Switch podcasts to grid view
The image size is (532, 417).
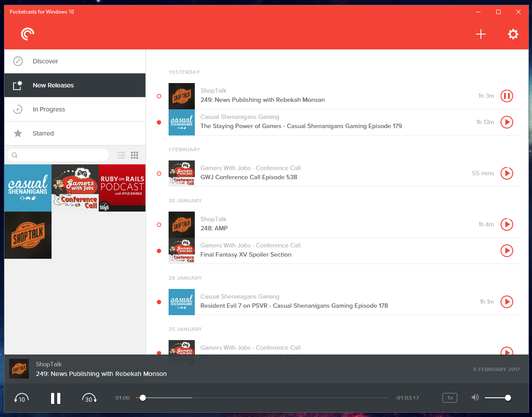coord(135,155)
